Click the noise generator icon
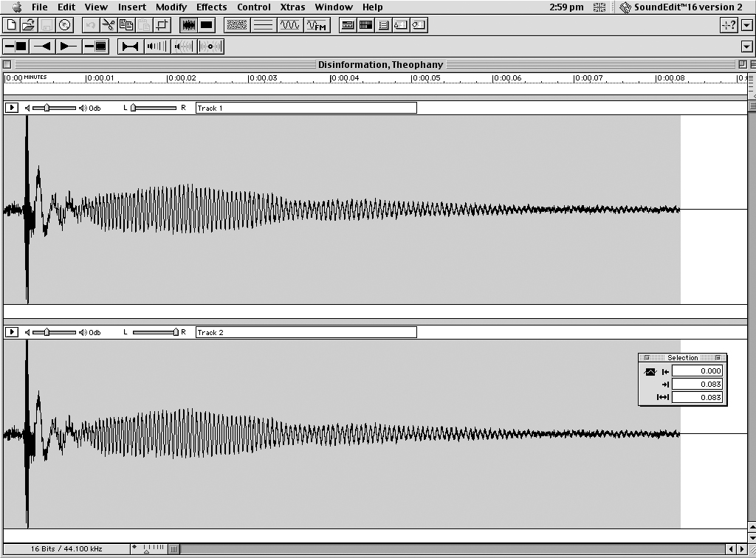756x558 pixels. coord(236,25)
